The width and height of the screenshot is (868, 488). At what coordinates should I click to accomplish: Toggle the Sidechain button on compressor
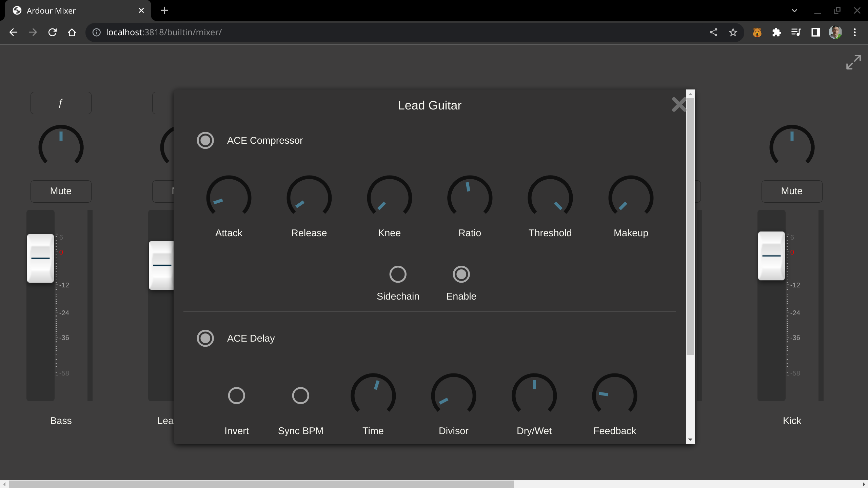point(397,274)
